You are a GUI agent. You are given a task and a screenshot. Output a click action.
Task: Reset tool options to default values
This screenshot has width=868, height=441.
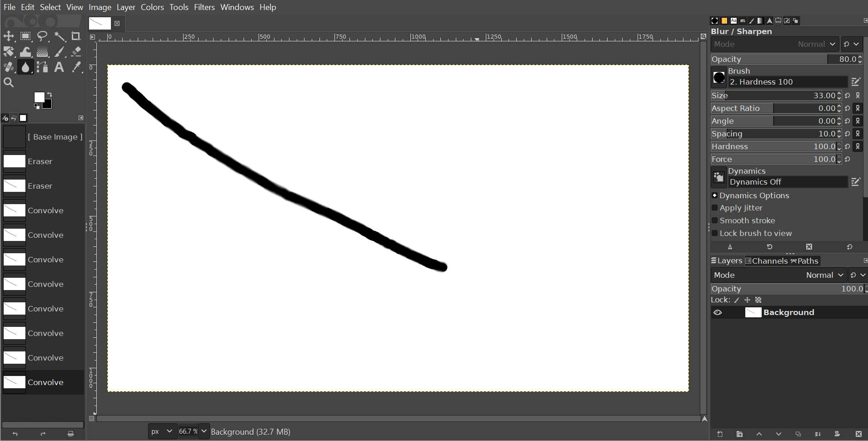(x=849, y=247)
